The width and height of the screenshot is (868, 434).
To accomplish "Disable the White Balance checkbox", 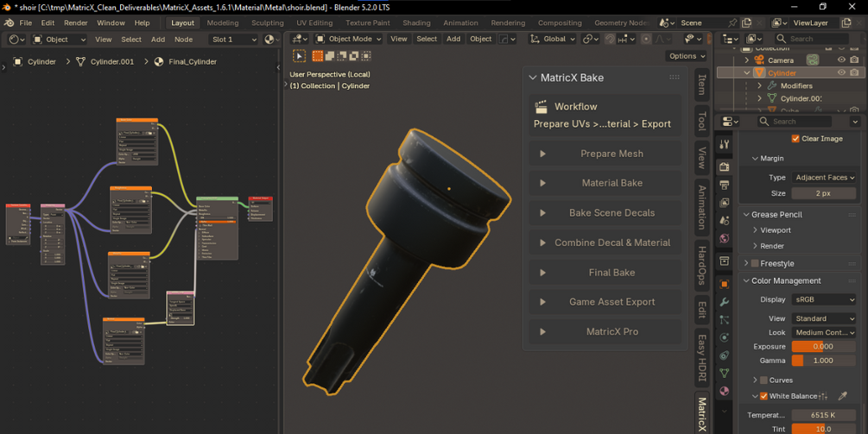I will [x=763, y=396].
